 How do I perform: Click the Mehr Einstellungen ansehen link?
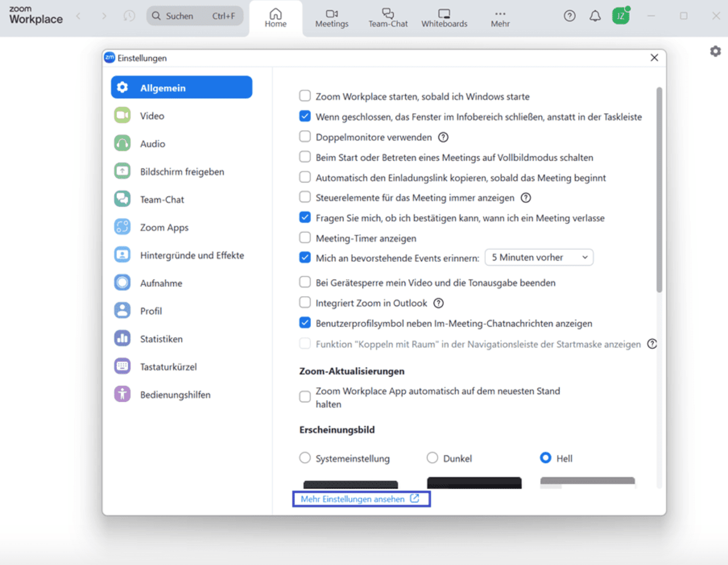point(361,499)
